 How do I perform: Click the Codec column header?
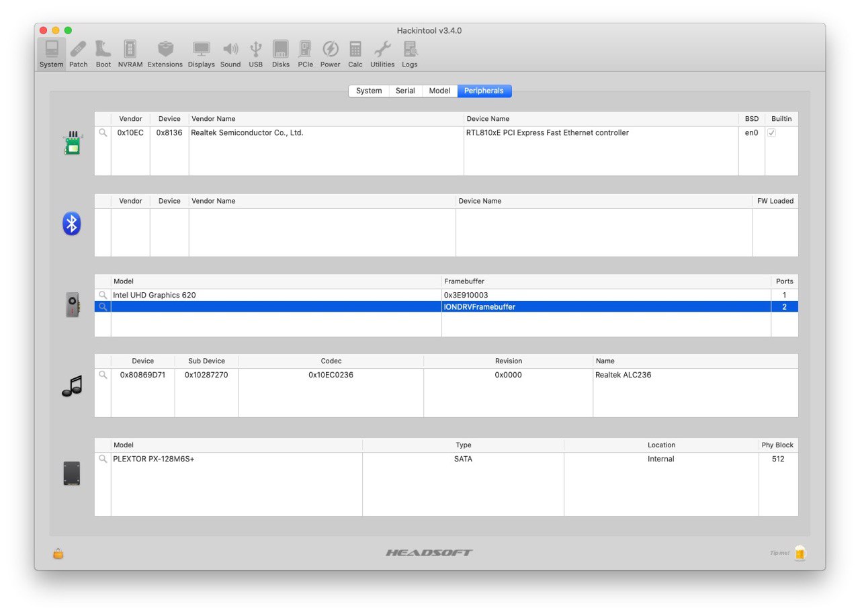coord(331,361)
